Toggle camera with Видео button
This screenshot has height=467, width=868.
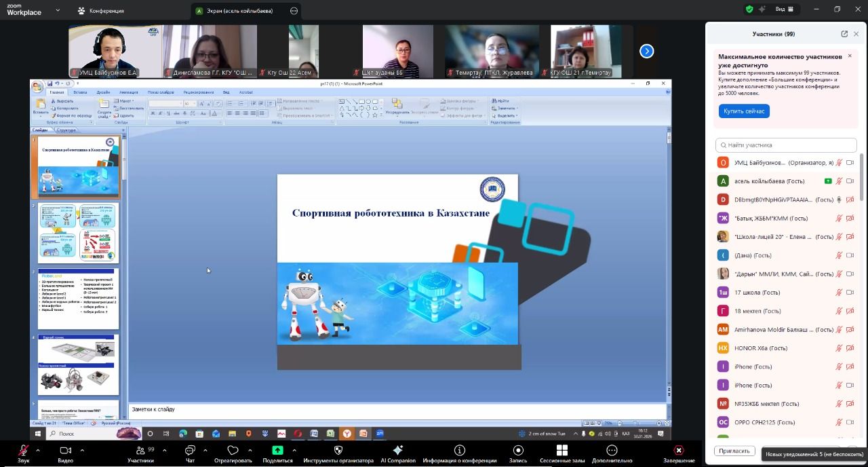(x=65, y=451)
